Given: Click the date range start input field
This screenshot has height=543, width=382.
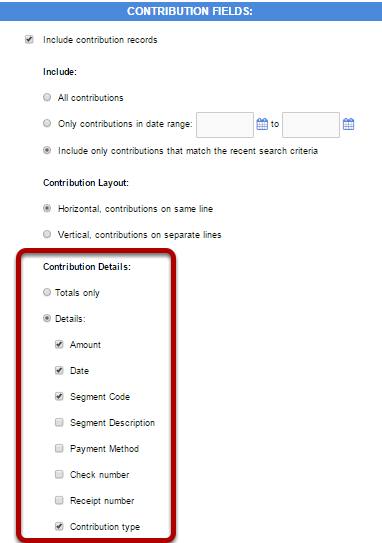Looking at the screenshot, I should [x=225, y=125].
